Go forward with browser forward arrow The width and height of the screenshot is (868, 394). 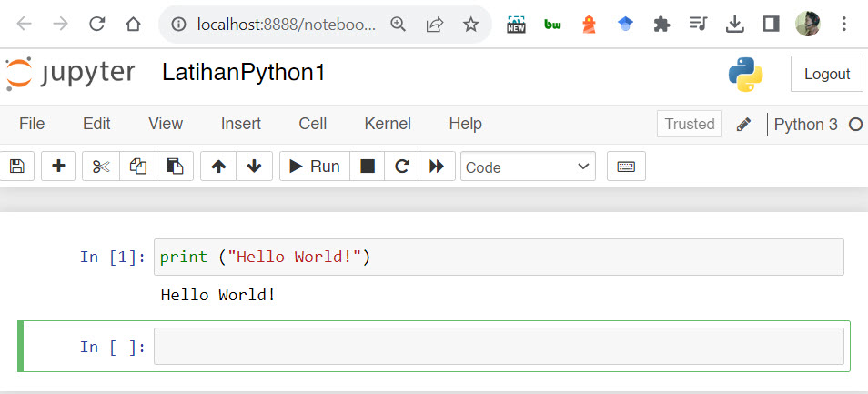click(60, 24)
